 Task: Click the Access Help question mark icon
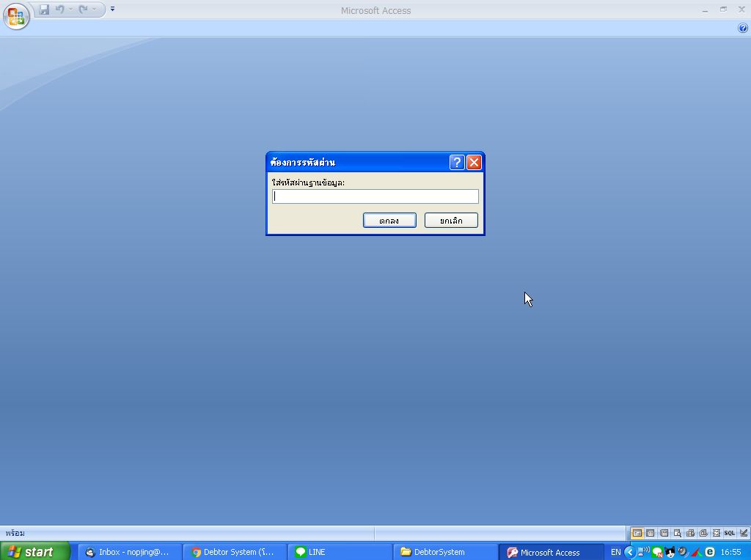tap(742, 29)
